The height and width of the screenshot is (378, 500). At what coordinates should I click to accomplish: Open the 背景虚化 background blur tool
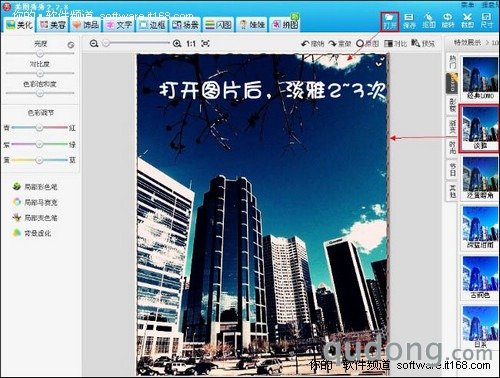pyautogui.click(x=32, y=233)
